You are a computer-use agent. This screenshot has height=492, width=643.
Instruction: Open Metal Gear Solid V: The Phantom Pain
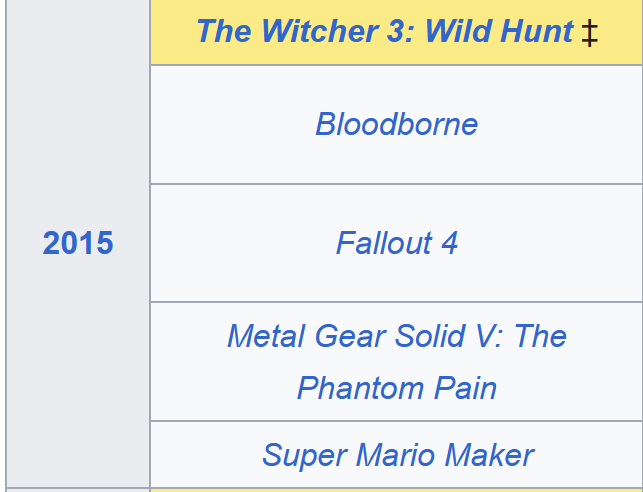[x=397, y=362]
